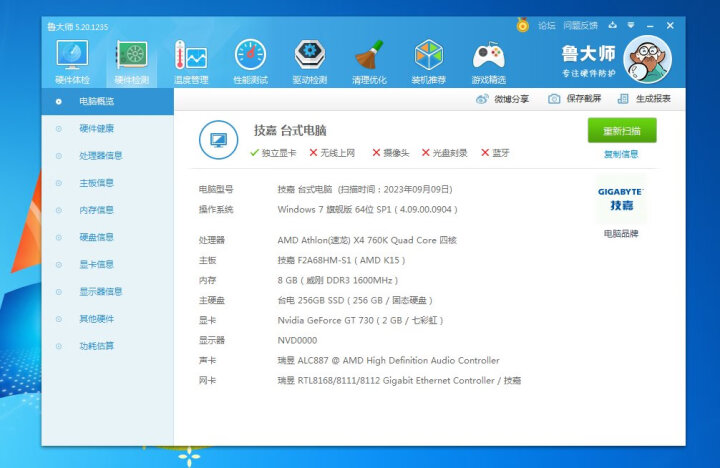Click the 技嘉 F2A68HM-S1 motherboard text

(x=341, y=260)
